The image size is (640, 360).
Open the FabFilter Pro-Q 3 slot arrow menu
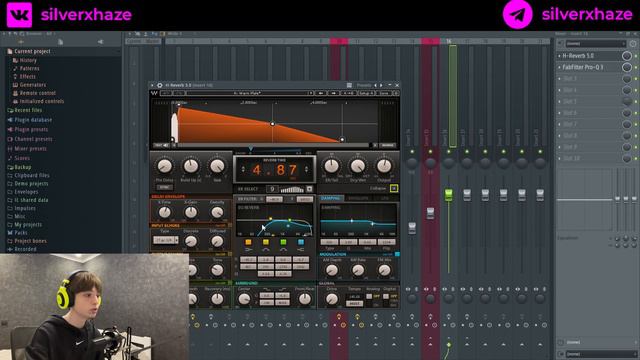pos(560,67)
